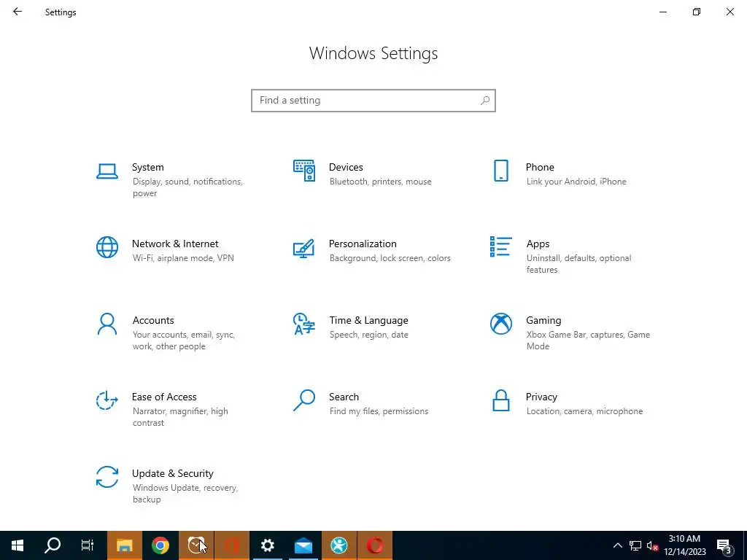Click the Time & Language icon
The image size is (747, 560).
(304, 324)
